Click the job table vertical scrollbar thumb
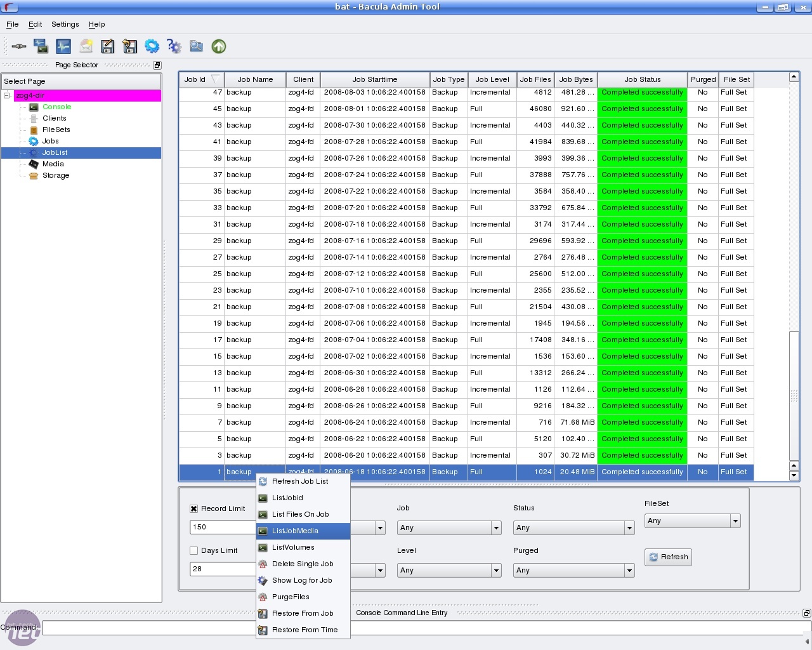 coord(794,395)
